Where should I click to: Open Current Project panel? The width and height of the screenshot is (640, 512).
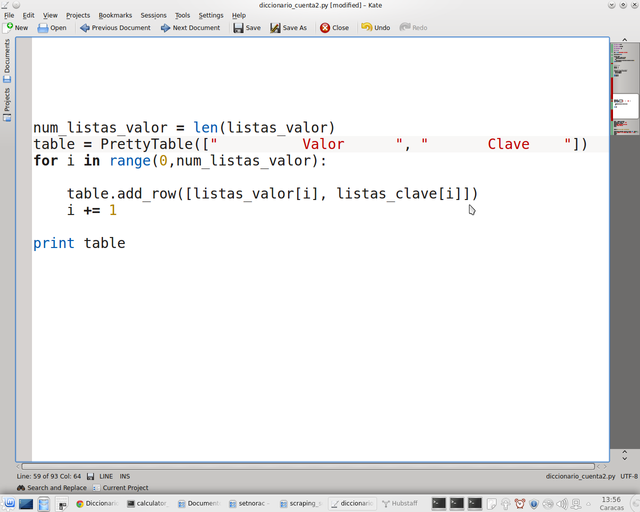[x=120, y=488]
